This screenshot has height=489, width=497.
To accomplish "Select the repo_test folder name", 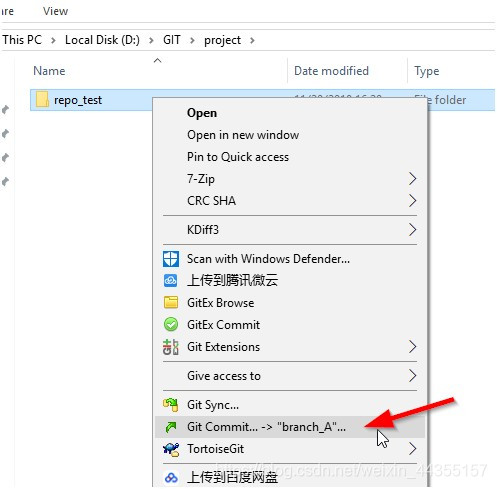I will click(78, 100).
